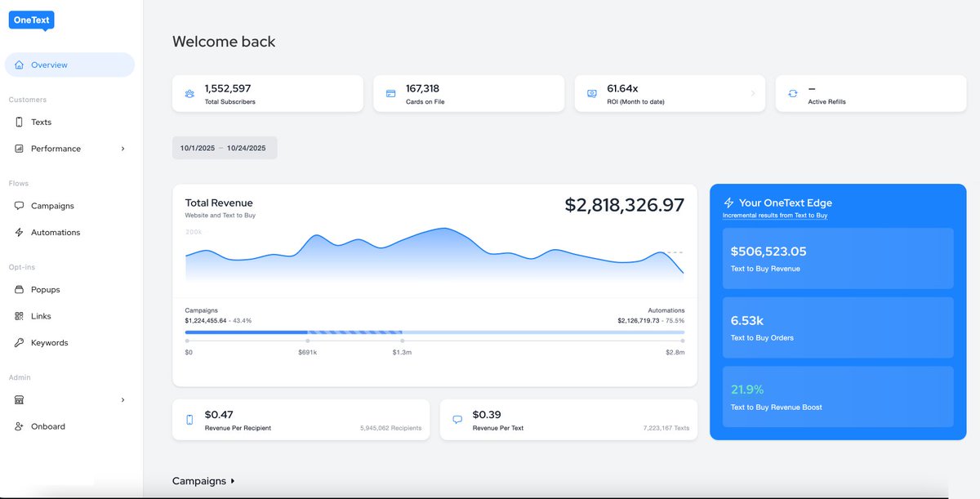Expand the Performance sidebar item
Viewport: 980px width, 499px height.
(57, 149)
